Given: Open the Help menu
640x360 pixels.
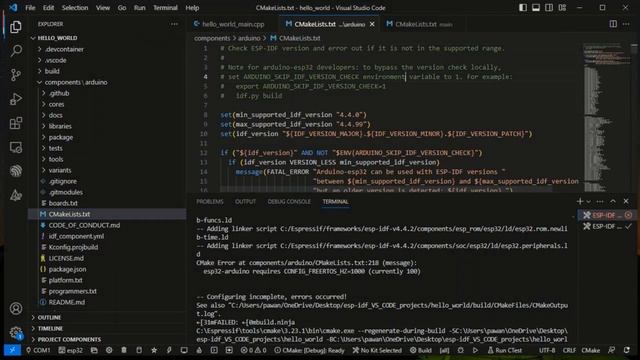Looking at the screenshot, I should 192,8.
